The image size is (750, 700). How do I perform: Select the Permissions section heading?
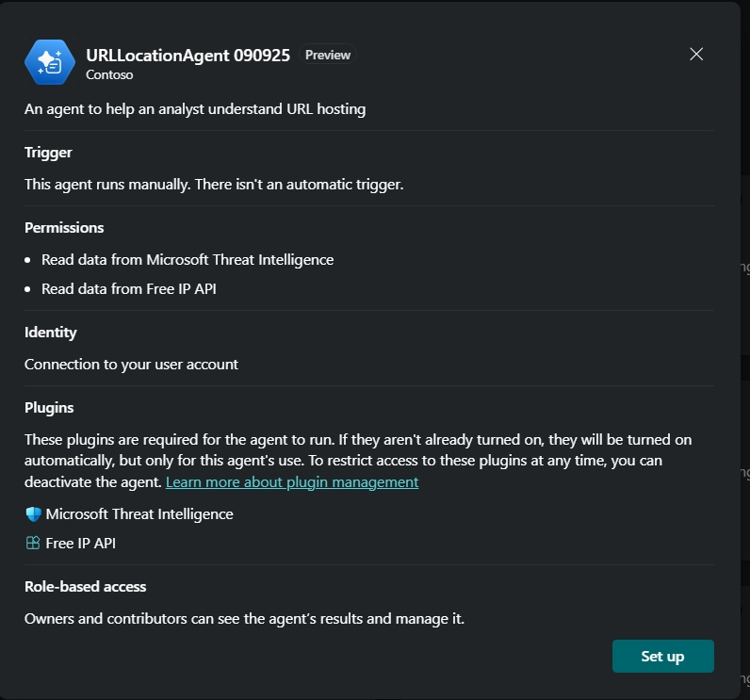64,227
